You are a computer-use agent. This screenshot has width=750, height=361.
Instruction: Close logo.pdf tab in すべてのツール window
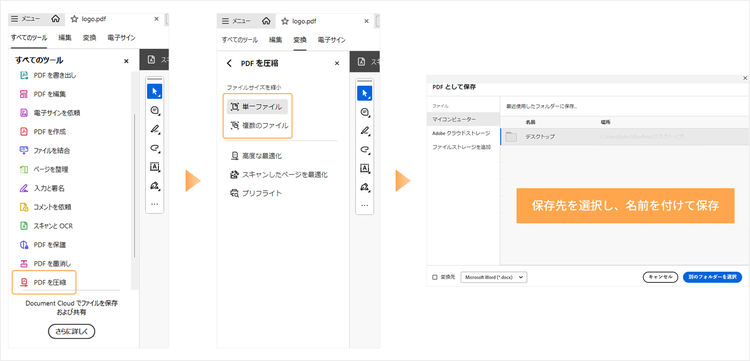156,19
